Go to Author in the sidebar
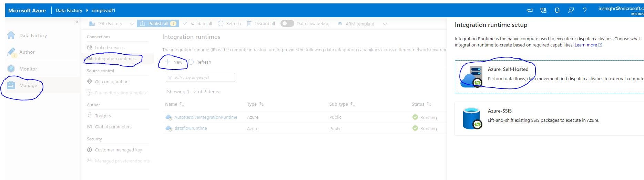This screenshot has height=180, width=644. point(27,52)
